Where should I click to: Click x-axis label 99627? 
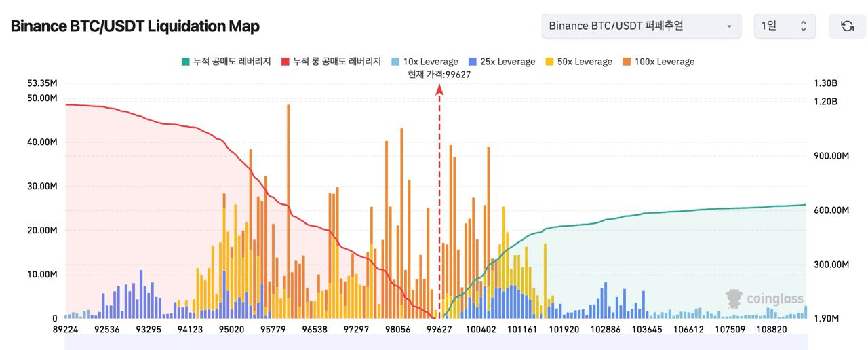[x=439, y=330]
